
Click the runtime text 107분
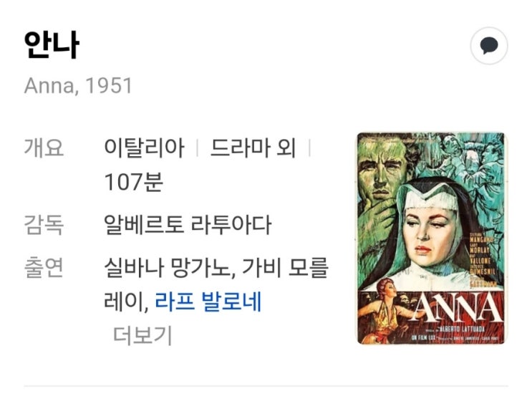pyautogui.click(x=134, y=182)
